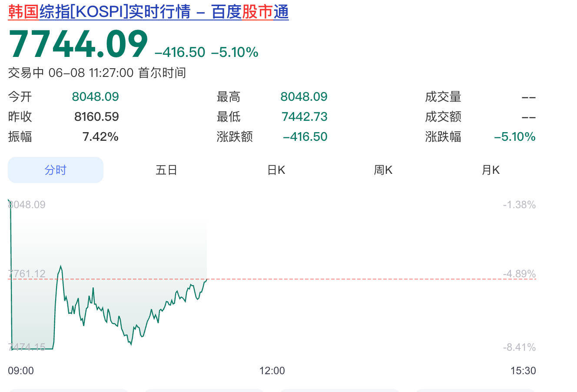Click the 涨跌幅 value -5.10%

514,136
